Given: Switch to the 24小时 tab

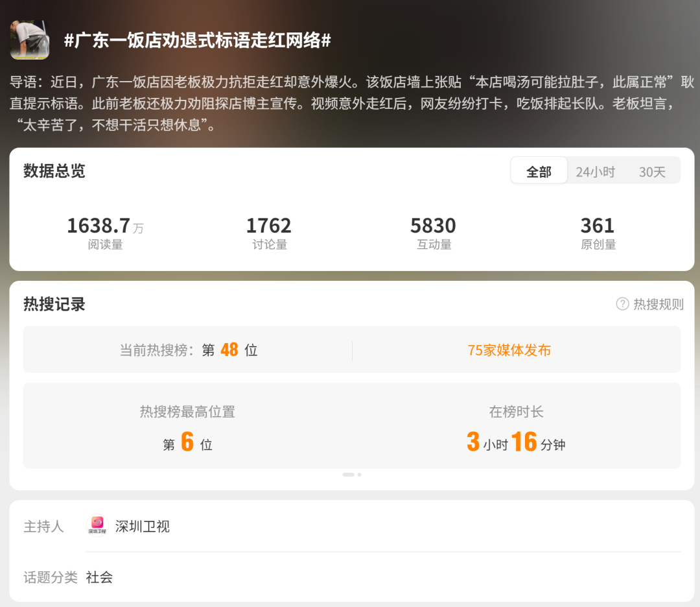Looking at the screenshot, I should click(595, 171).
